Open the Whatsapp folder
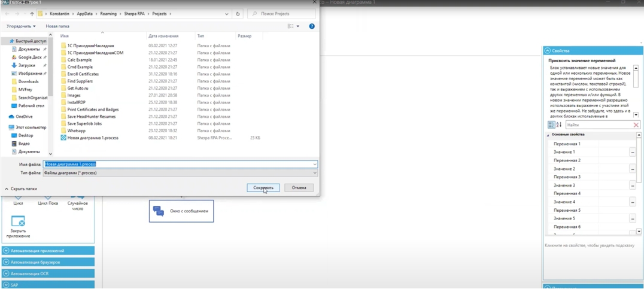 tap(76, 131)
